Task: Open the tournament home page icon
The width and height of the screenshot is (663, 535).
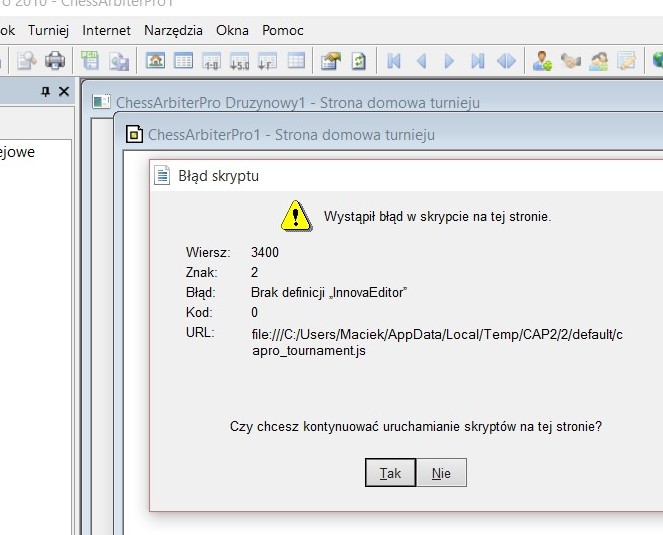Action: coord(156,60)
